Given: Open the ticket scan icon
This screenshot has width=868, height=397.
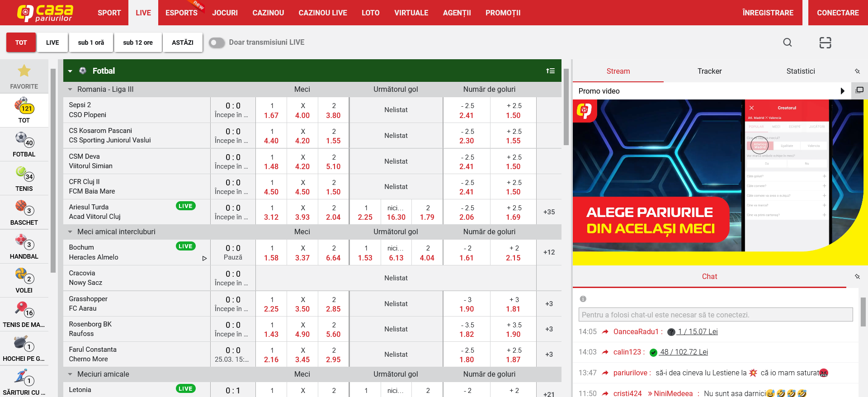Looking at the screenshot, I should click(826, 43).
